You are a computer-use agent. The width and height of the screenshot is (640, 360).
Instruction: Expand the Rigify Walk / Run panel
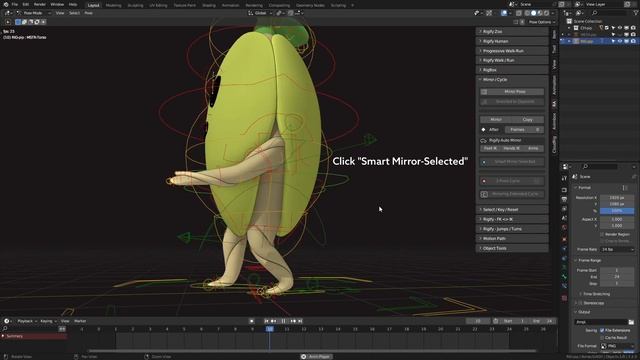click(x=512, y=60)
